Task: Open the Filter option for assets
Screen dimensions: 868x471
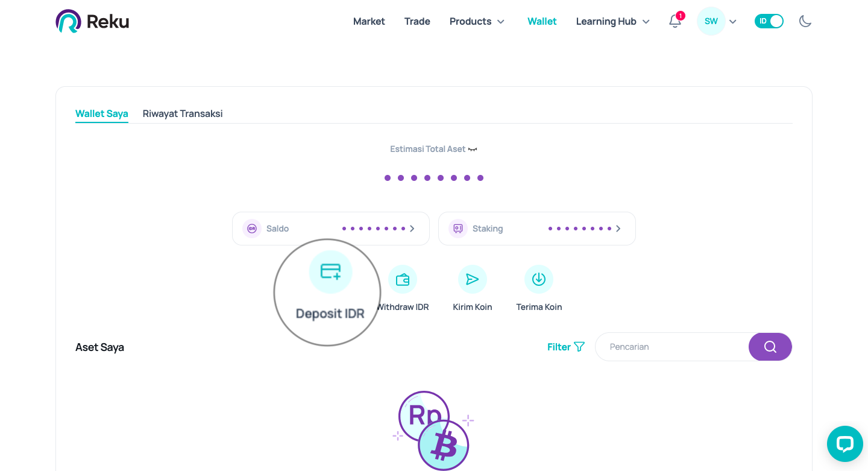Action: 565,347
